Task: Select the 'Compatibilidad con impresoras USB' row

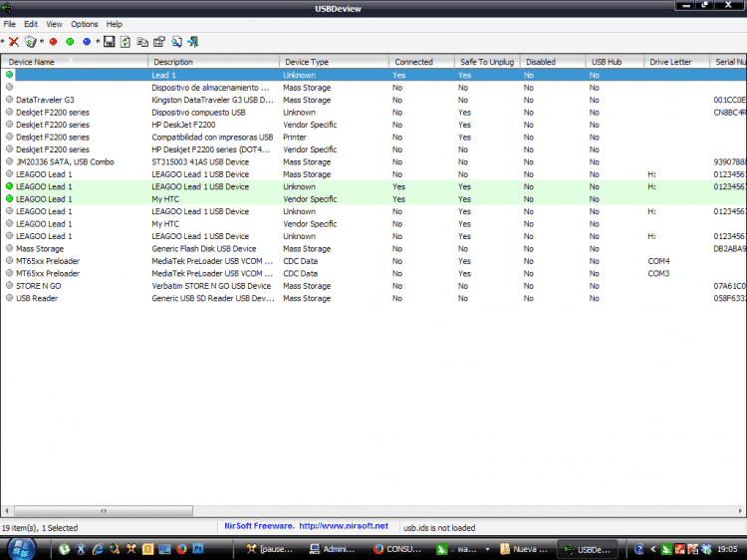Action: 373,137
